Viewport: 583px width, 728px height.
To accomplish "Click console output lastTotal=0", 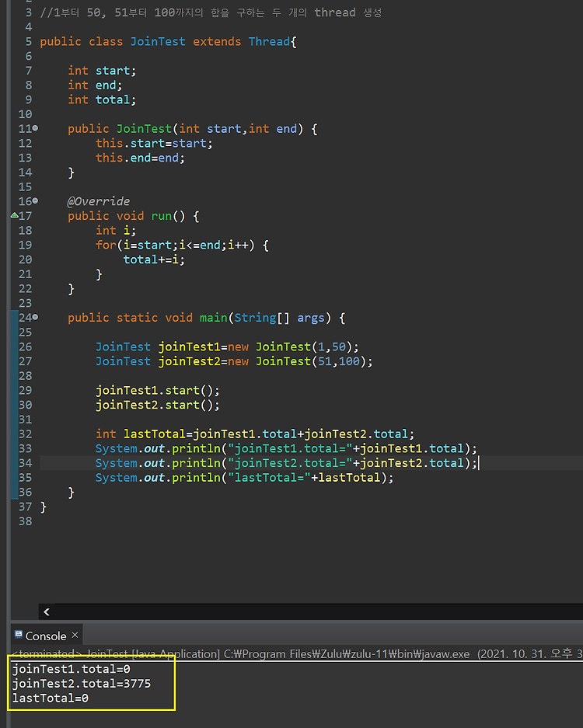I will [x=51, y=698].
